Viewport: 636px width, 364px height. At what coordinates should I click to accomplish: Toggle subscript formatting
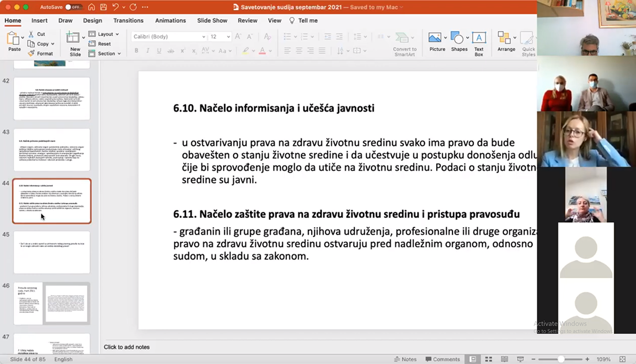[195, 51]
